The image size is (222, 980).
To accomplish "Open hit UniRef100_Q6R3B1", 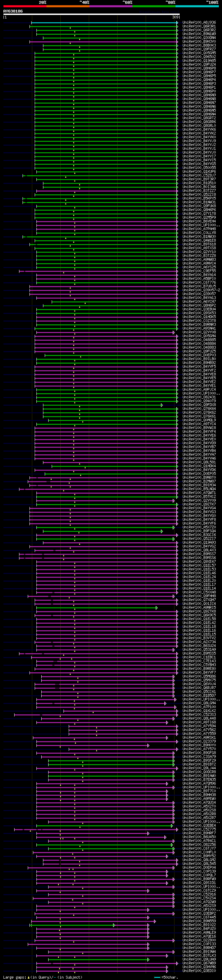I will [199, 26].
